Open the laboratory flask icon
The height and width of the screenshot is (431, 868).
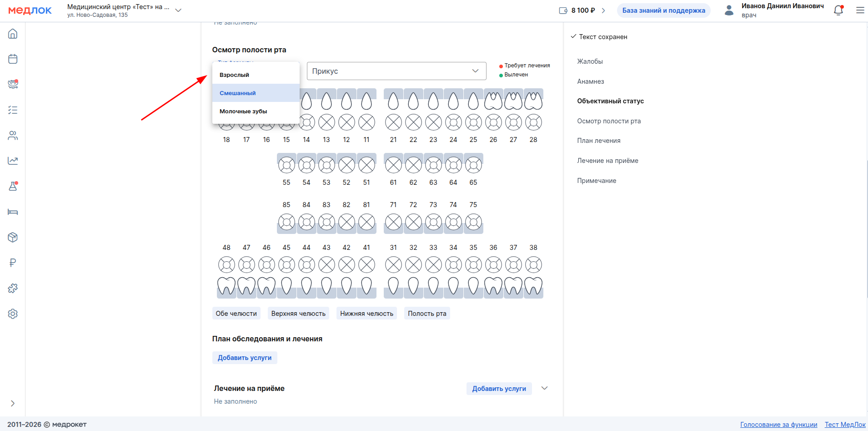coord(13,186)
